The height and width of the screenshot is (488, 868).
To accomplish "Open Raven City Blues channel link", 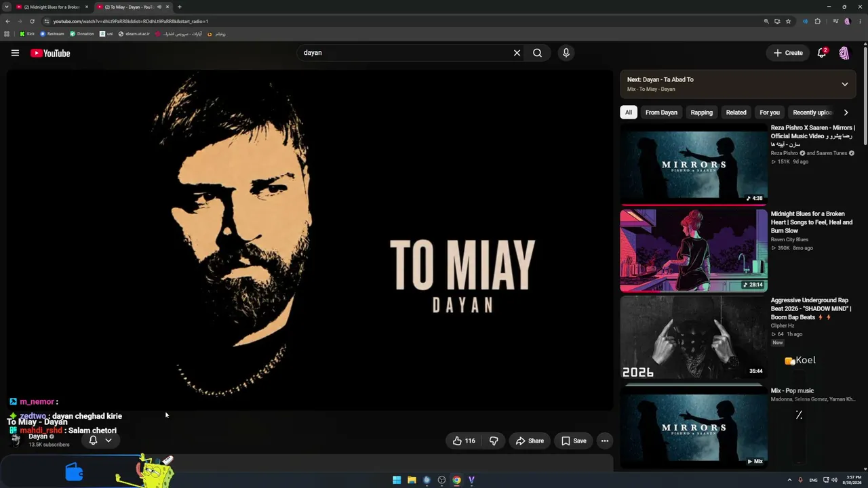I will point(789,239).
